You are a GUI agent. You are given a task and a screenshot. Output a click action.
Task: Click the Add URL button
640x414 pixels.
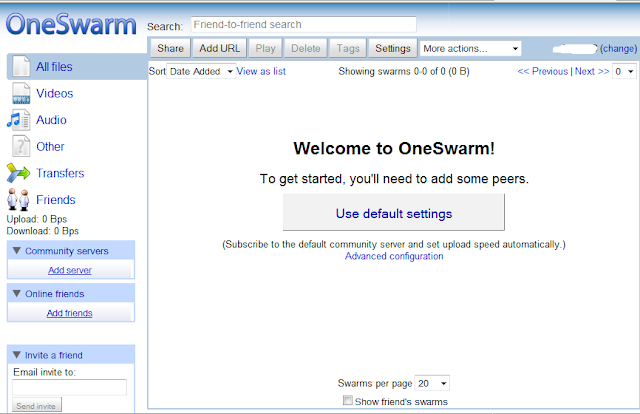point(220,49)
